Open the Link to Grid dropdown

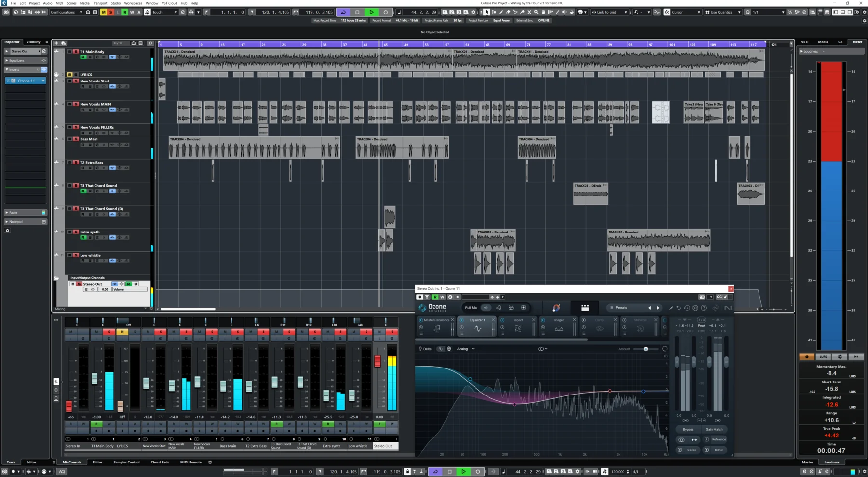tap(610, 12)
